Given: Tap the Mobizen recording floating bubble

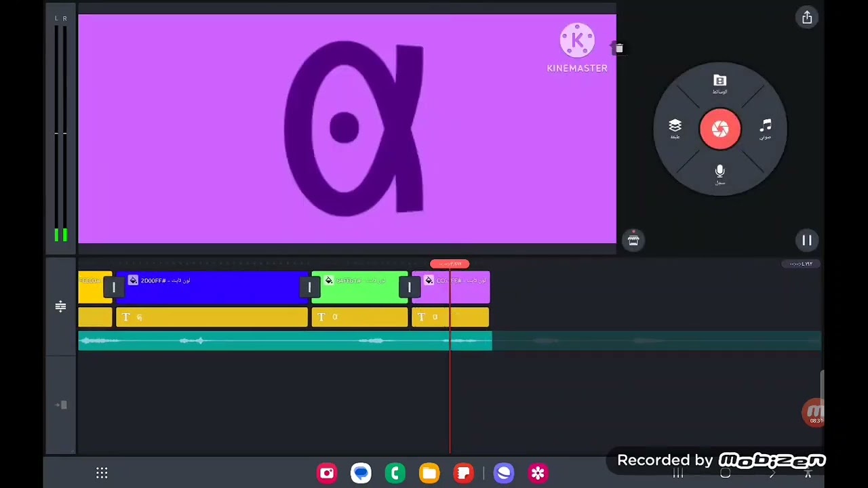Looking at the screenshot, I should point(813,412).
